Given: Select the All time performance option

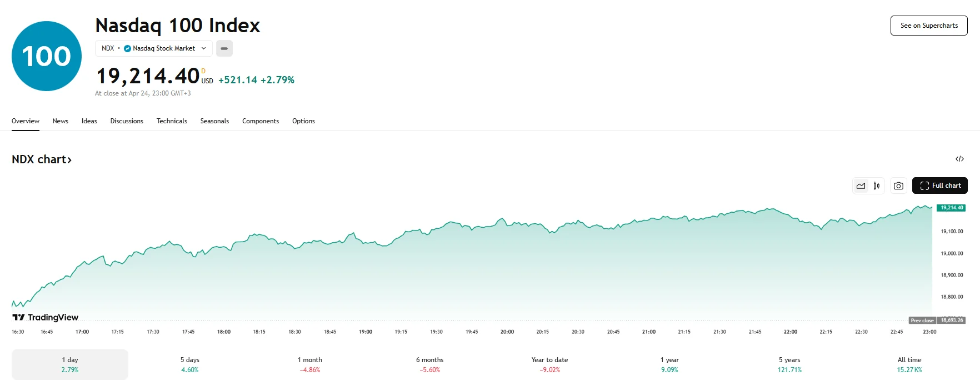Looking at the screenshot, I should (x=910, y=364).
